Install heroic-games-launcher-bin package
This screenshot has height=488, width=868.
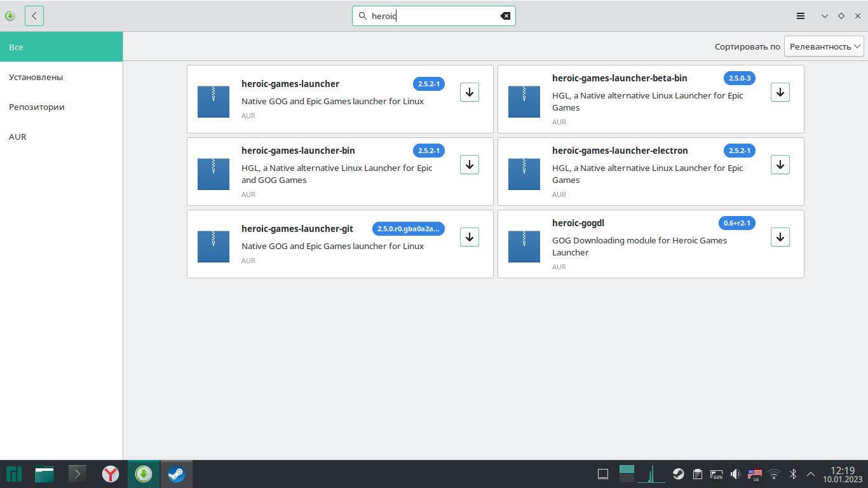(470, 165)
